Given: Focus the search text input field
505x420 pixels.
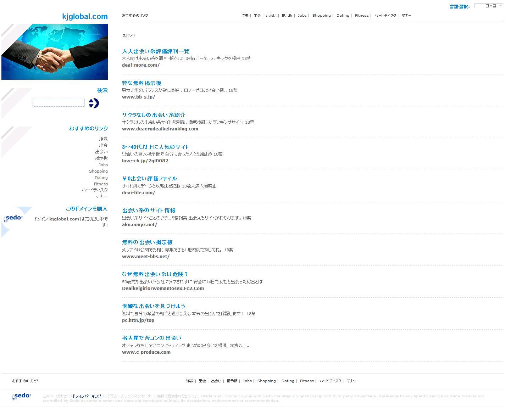Looking at the screenshot, I should [59, 103].
